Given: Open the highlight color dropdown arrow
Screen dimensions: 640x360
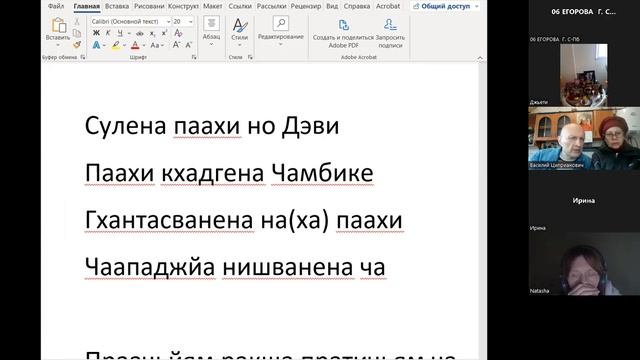Looking at the screenshot, I should coord(124,45).
